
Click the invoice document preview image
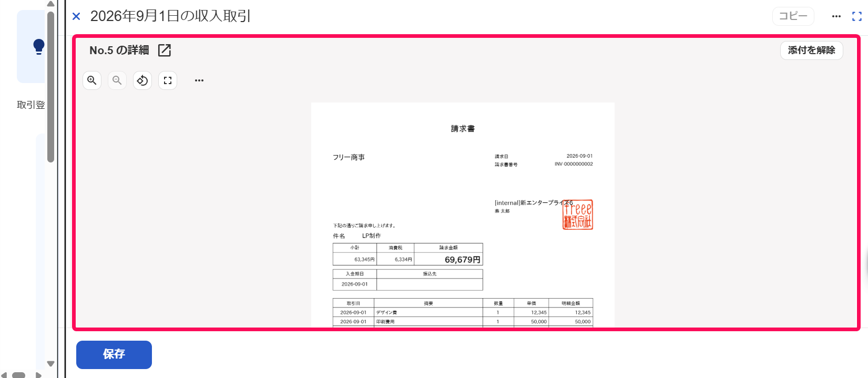click(x=463, y=214)
